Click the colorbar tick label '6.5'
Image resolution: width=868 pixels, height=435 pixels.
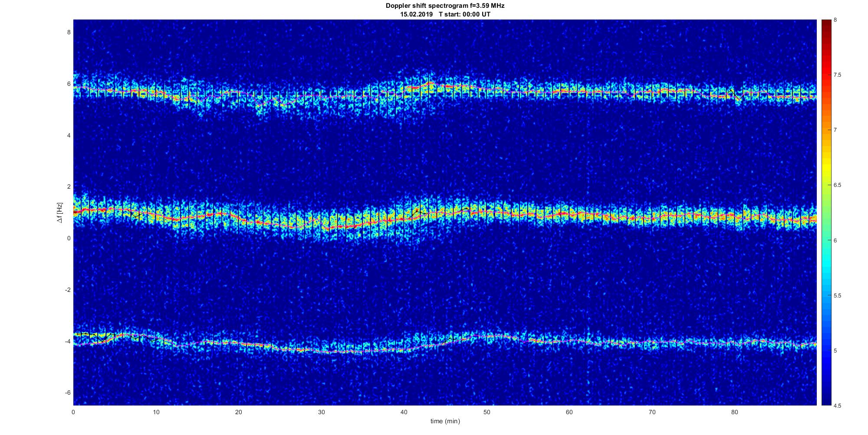coord(837,185)
